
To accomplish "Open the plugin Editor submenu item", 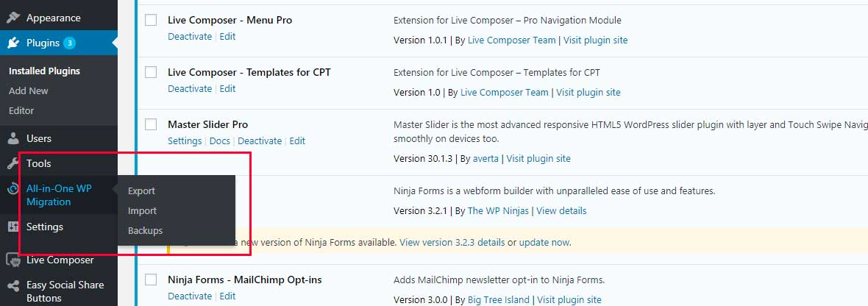I will [x=21, y=111].
